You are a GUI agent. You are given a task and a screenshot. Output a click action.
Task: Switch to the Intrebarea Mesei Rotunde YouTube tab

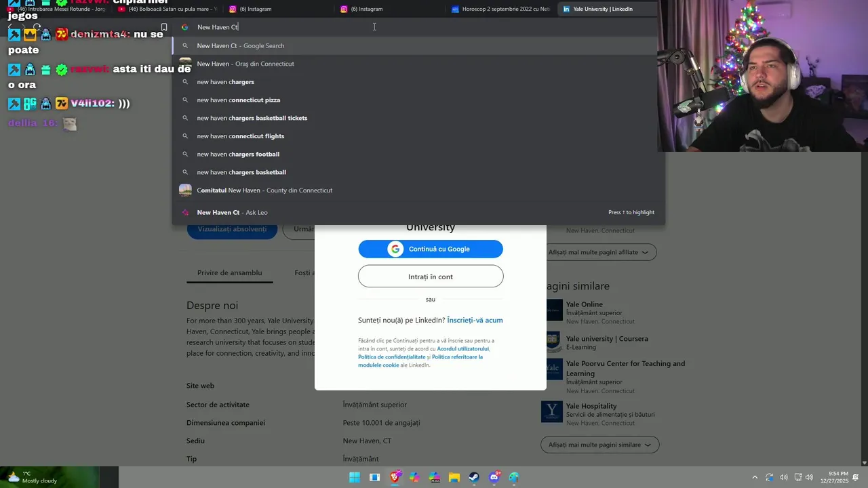point(57,9)
